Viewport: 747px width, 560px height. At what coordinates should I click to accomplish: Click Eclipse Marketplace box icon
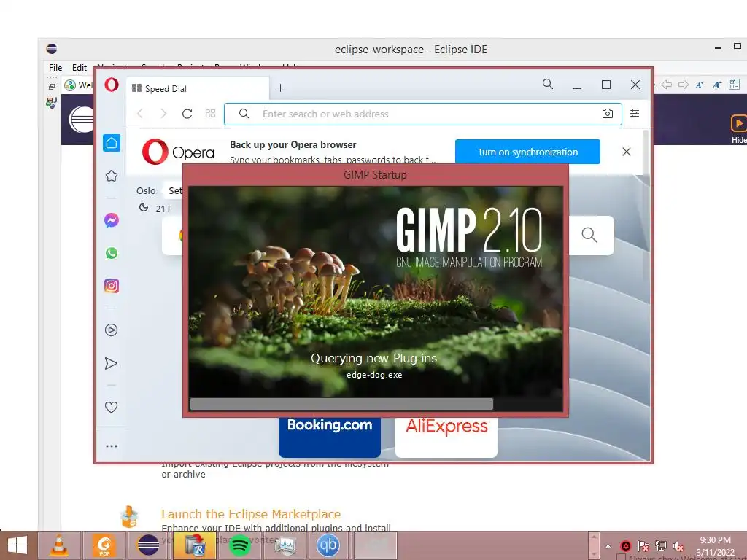click(129, 517)
